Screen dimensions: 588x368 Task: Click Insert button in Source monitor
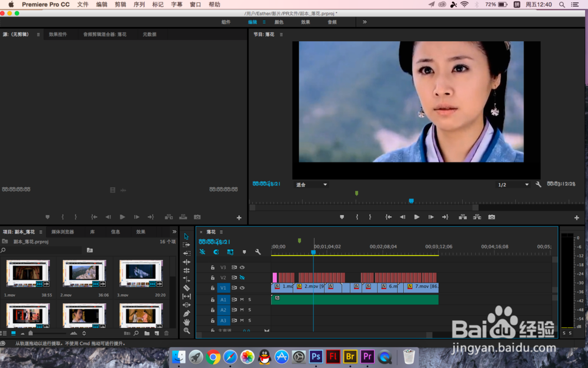pos(169,217)
